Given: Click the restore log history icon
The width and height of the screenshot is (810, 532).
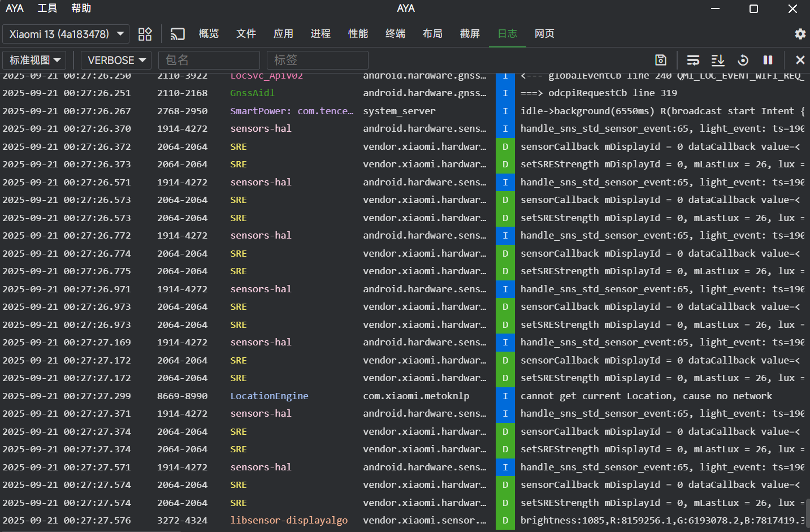Looking at the screenshot, I should pos(743,60).
